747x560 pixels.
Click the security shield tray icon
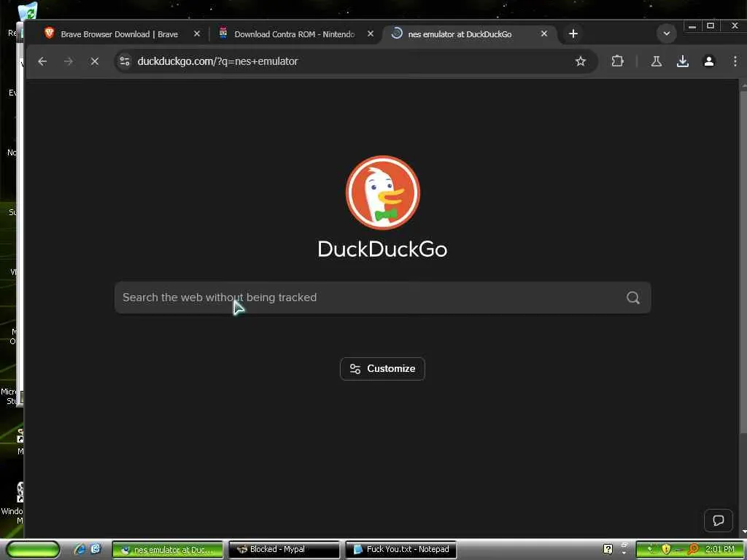(666, 549)
